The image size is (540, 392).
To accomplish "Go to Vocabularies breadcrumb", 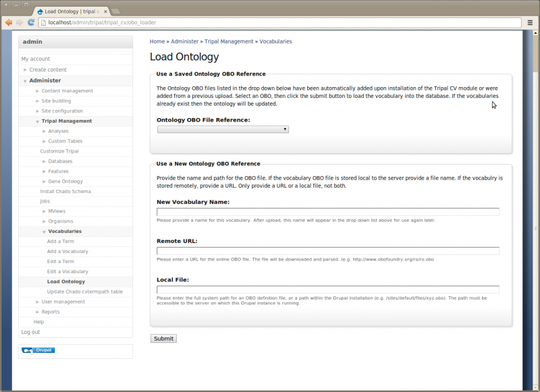I will 275,41.
